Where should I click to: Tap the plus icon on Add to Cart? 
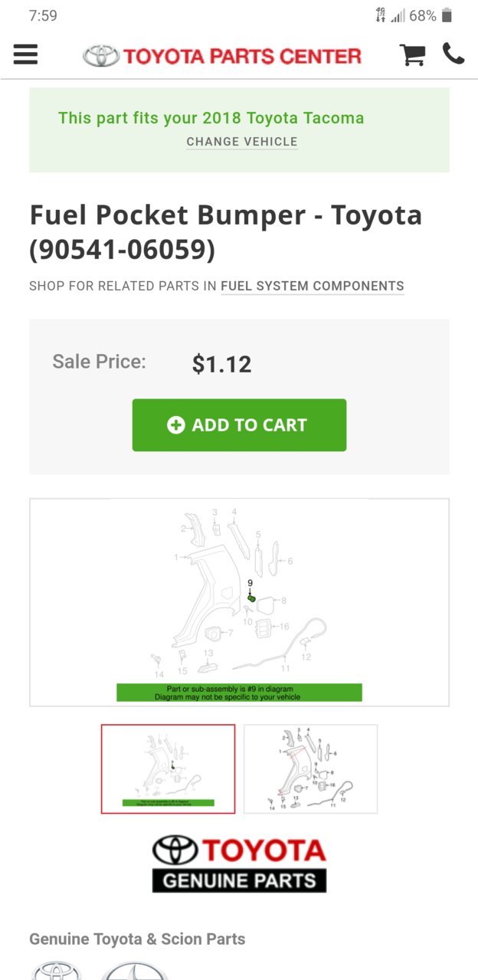[176, 425]
